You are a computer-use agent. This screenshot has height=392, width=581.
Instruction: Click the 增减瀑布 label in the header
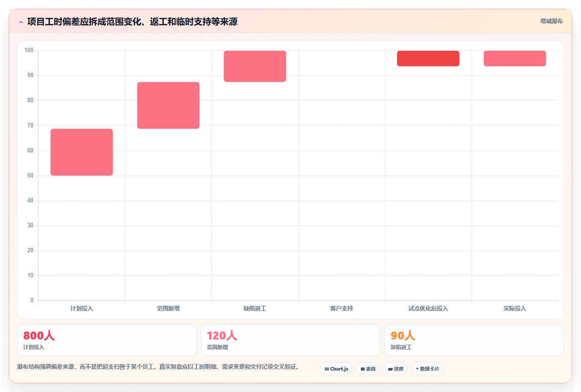coord(552,21)
